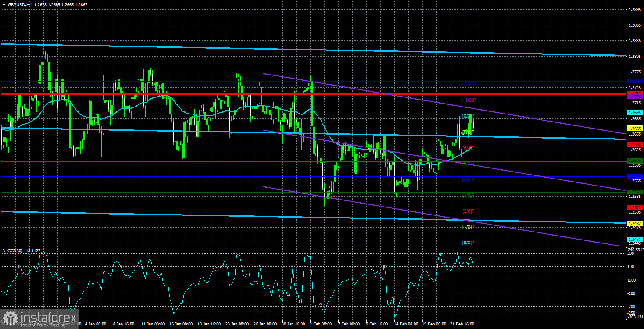Click the 9 Feb 16:00 time label
The image size is (644, 329).
[377, 324]
